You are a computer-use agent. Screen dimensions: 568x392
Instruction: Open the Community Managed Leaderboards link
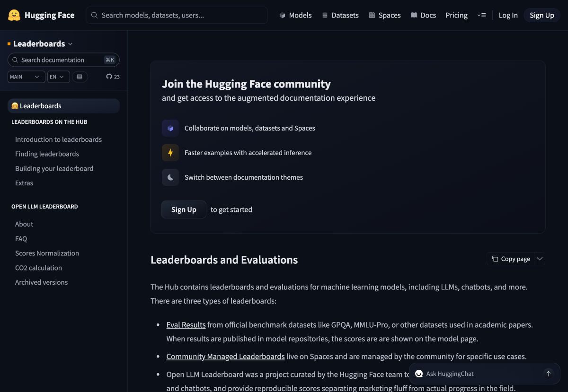click(225, 357)
